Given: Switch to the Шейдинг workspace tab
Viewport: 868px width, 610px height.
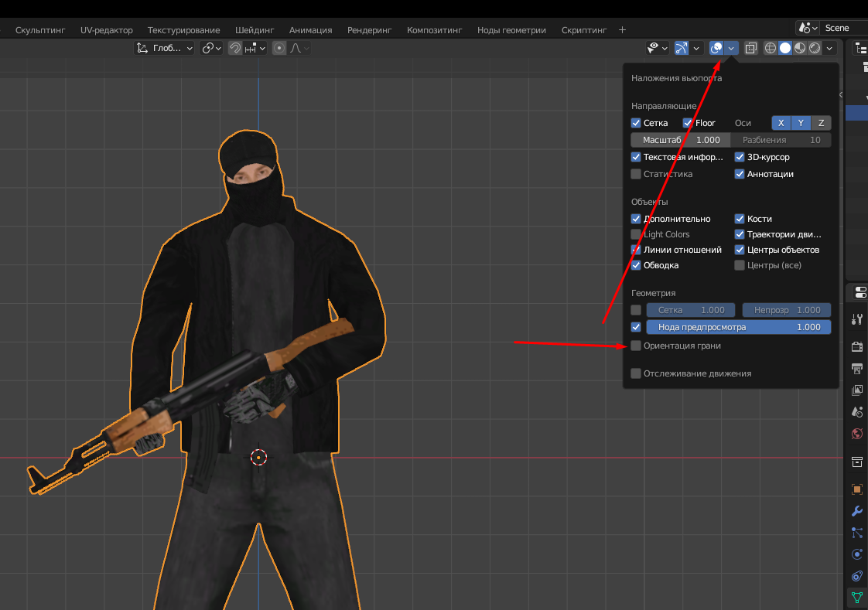Looking at the screenshot, I should click(x=255, y=30).
